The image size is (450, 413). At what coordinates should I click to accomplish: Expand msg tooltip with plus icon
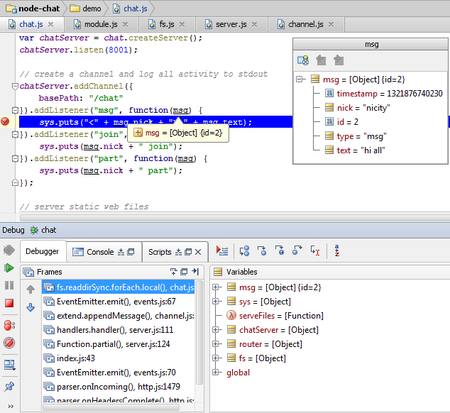coord(138,133)
